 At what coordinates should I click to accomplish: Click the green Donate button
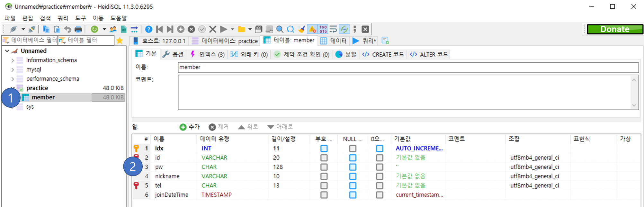[x=615, y=29]
